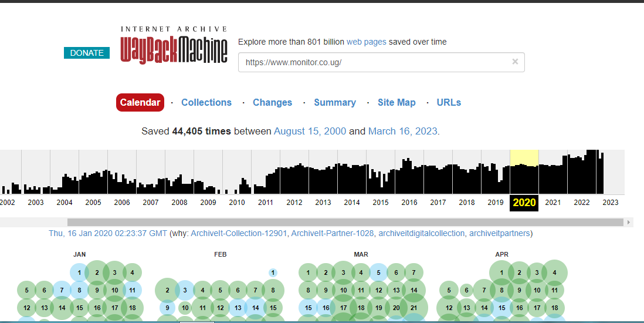Select year 2009 on the timeline
The height and width of the screenshot is (323, 644).
tap(208, 203)
